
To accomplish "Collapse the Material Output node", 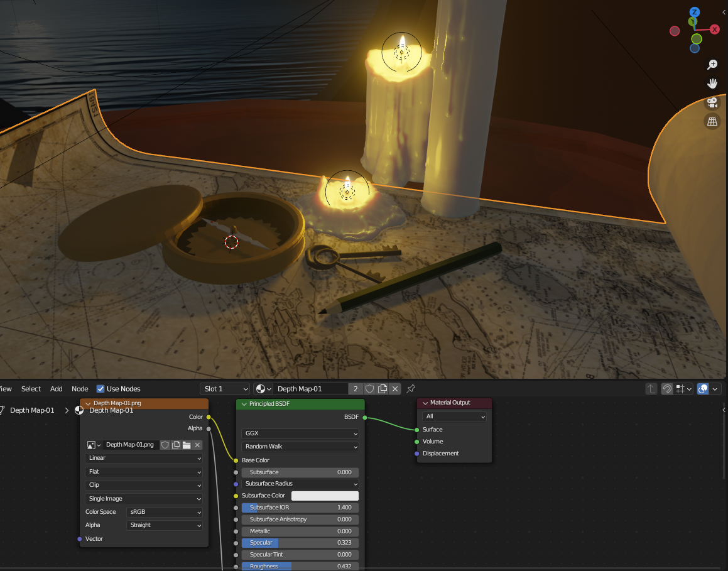I will (x=425, y=403).
